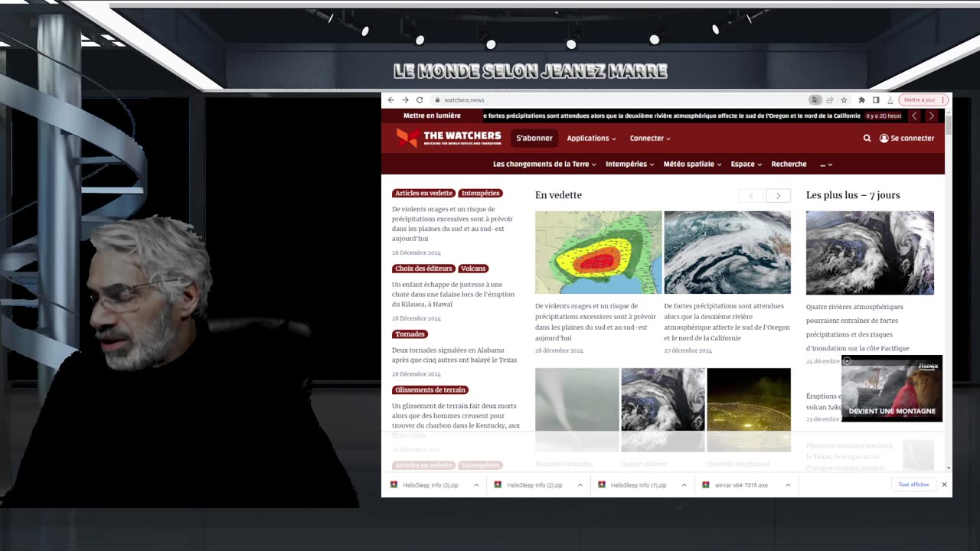Screen dimensions: 980x551
Task: Open the atmospheric river satellite thumbnail
Action: click(727, 253)
